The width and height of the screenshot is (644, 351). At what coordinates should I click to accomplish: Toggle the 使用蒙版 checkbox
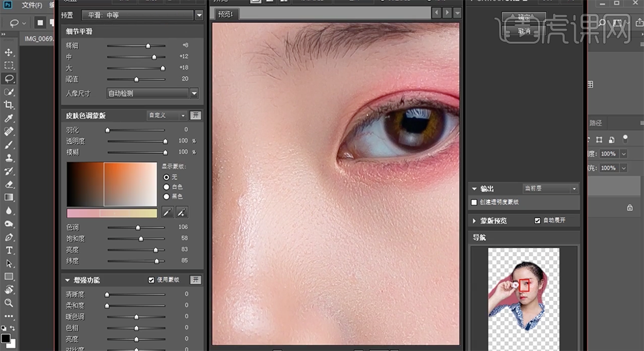152,280
